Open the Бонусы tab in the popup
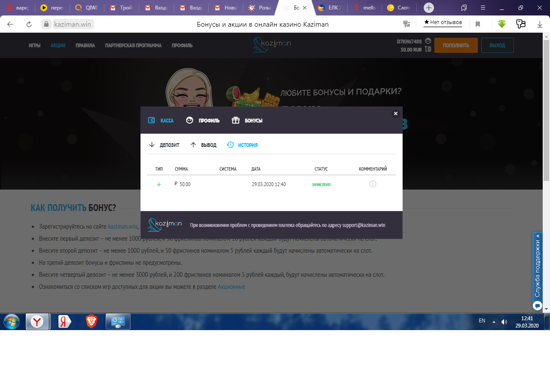 pos(247,120)
